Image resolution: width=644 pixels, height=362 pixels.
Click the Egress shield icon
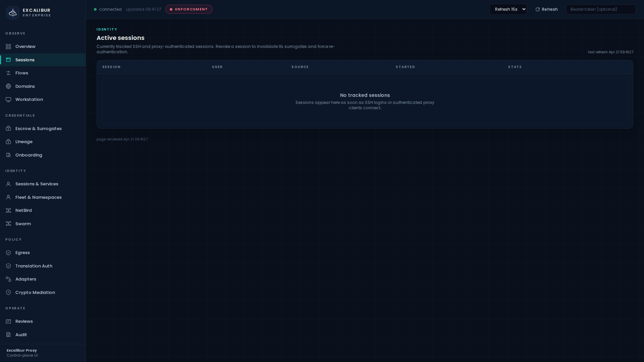tap(8, 253)
